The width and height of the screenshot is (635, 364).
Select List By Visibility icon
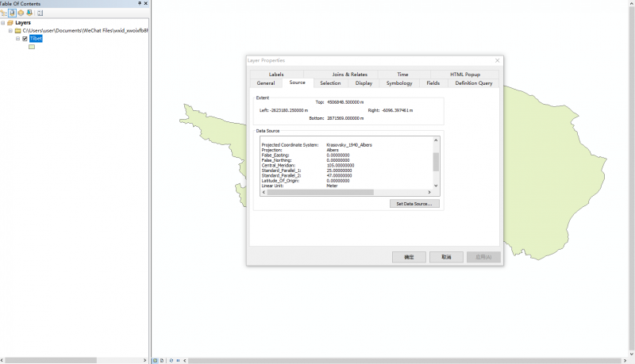(21, 13)
